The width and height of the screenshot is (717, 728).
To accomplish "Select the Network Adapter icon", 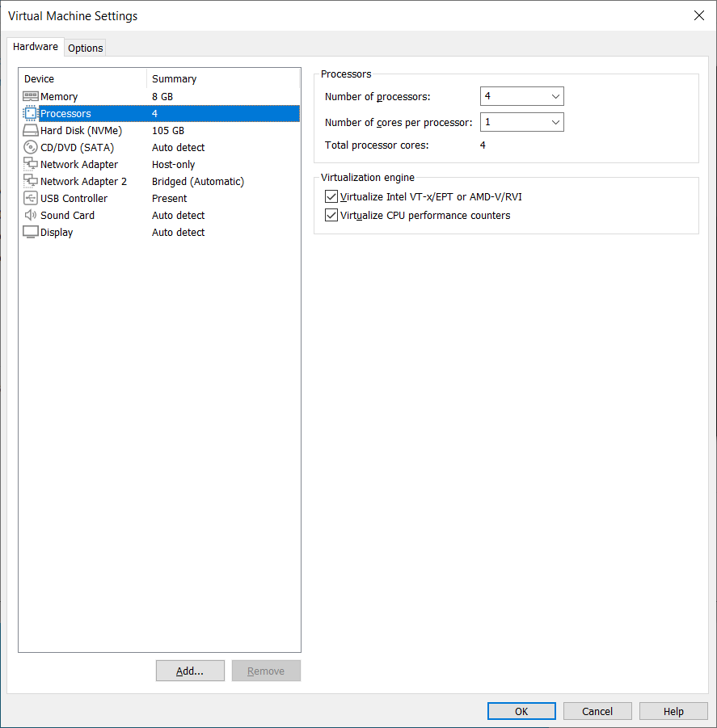I will pos(30,164).
